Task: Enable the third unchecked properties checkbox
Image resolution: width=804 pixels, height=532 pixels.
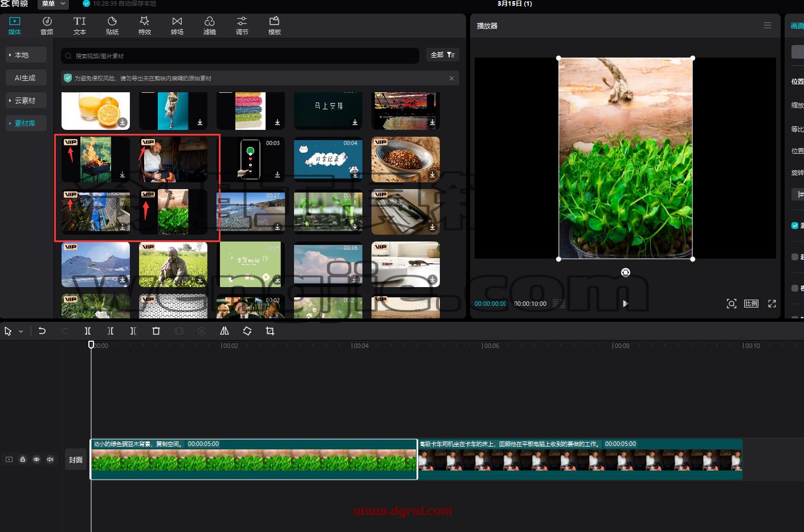Action: point(795,288)
